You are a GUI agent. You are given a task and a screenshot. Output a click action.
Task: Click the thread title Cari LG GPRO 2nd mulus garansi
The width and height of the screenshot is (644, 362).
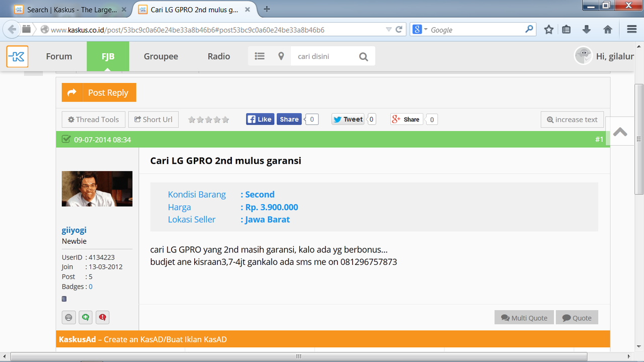pos(226,161)
